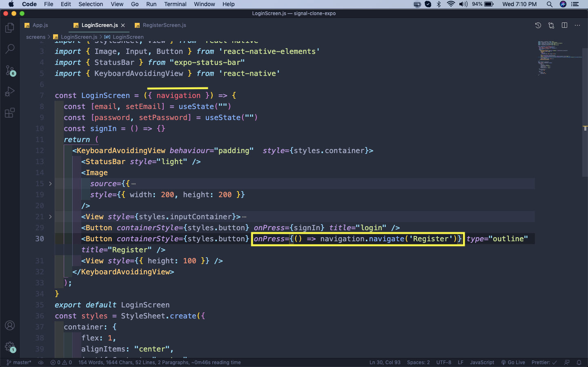588x367 pixels.
Task: Open the feedback icon in status bar
Action: 567,363
